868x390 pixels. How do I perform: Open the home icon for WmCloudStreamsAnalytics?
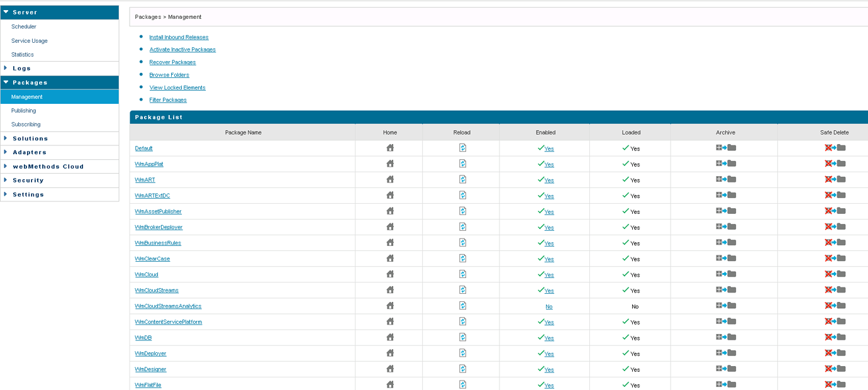point(390,306)
